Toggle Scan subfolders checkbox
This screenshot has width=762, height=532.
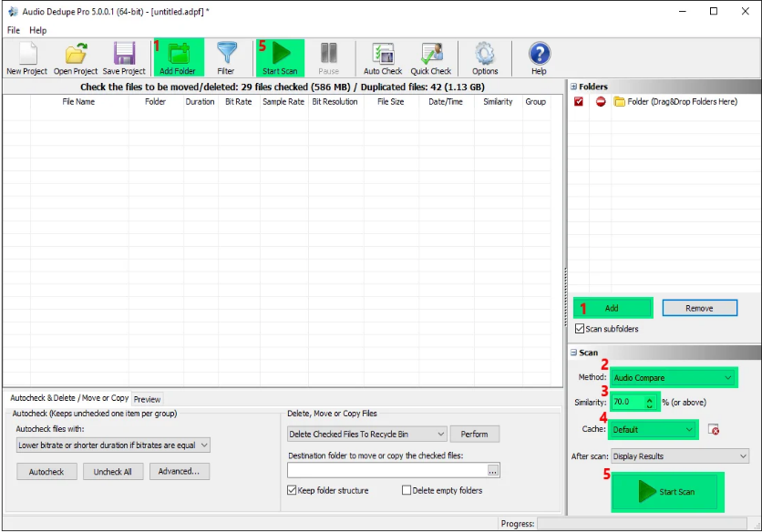580,329
